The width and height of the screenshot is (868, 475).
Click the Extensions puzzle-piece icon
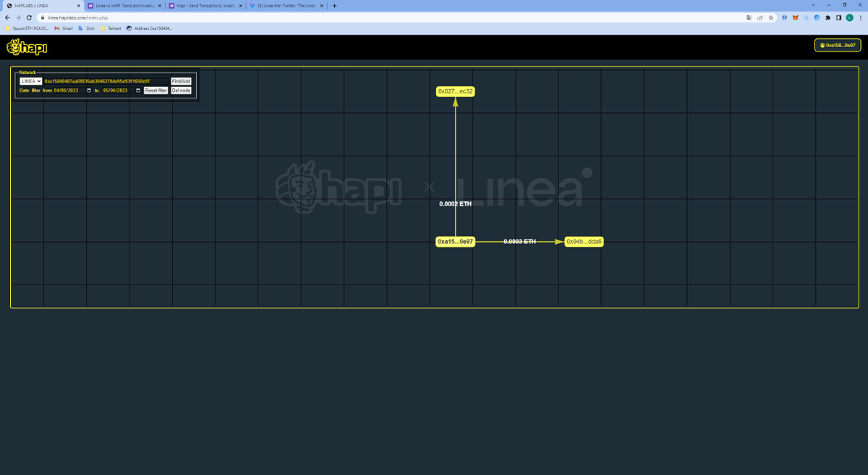pyautogui.click(x=827, y=17)
